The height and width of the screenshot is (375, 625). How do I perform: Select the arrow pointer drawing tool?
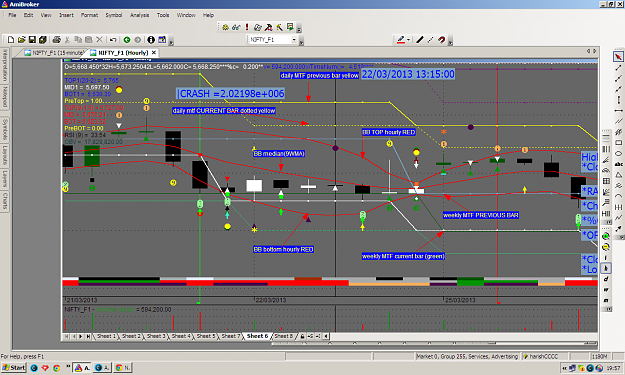click(x=618, y=57)
